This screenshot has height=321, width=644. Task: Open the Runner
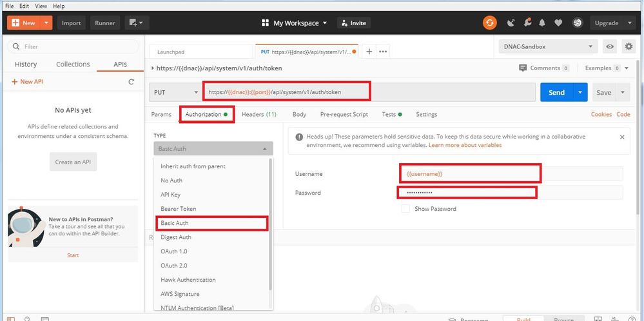pyautogui.click(x=104, y=23)
